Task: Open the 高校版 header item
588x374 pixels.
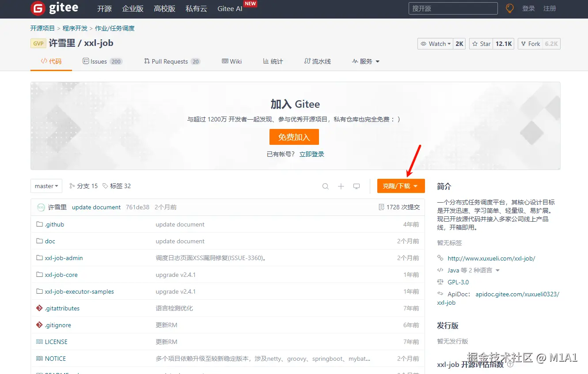Action: coord(164,8)
